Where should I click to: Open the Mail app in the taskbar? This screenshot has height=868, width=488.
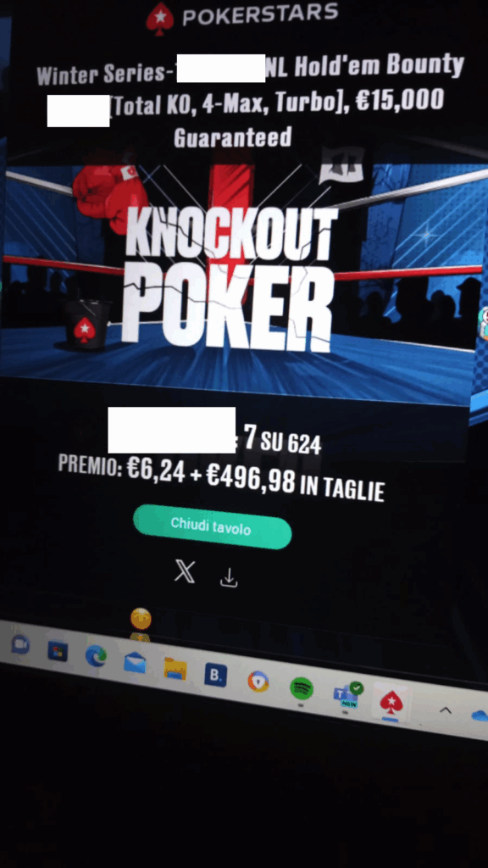[x=135, y=663]
